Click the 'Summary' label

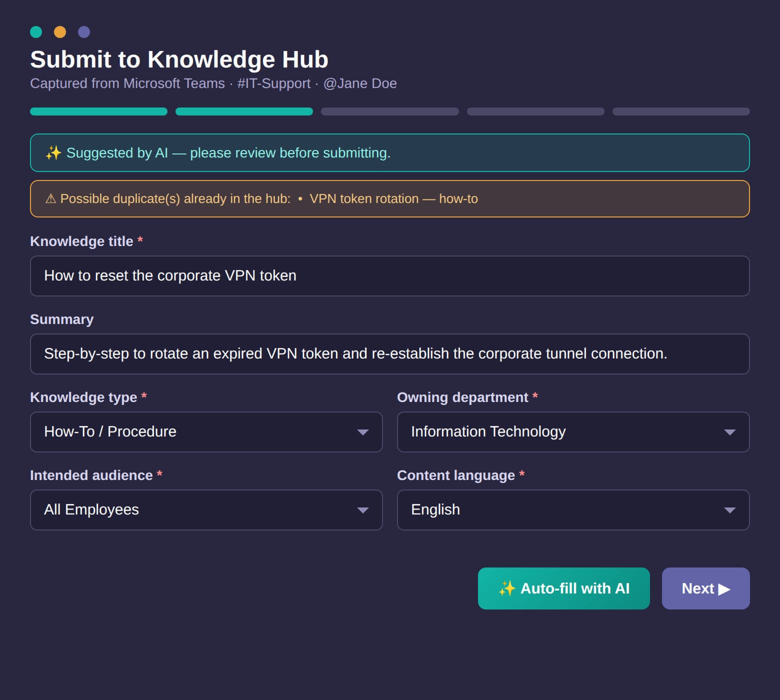point(62,319)
